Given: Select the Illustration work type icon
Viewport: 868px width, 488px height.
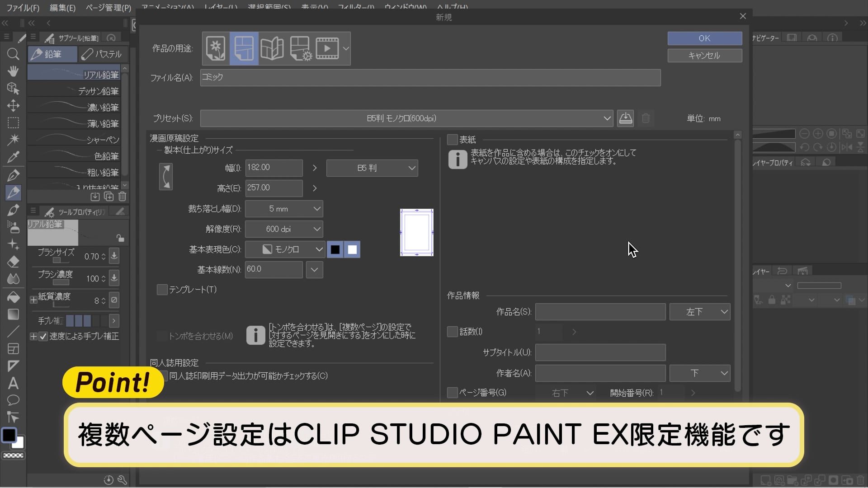Looking at the screenshot, I should [x=216, y=48].
